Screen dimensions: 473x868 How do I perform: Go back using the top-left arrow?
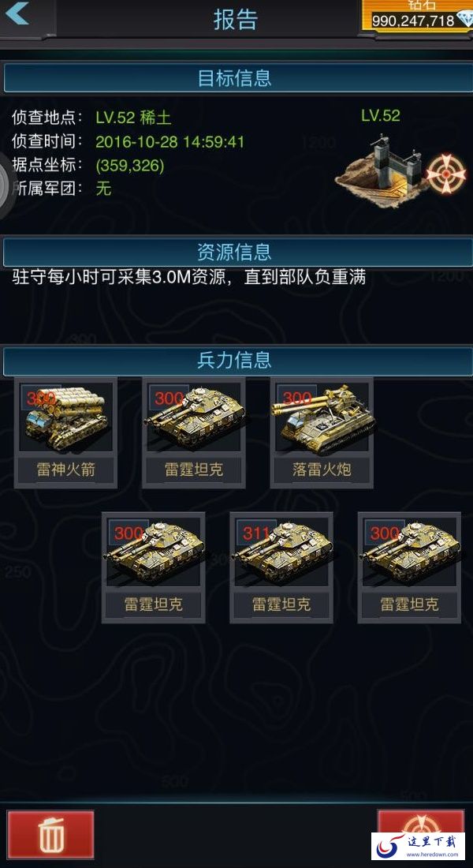coord(17,13)
